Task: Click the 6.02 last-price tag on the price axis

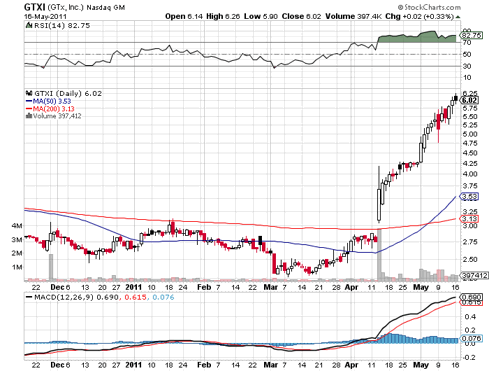Action: (470, 100)
